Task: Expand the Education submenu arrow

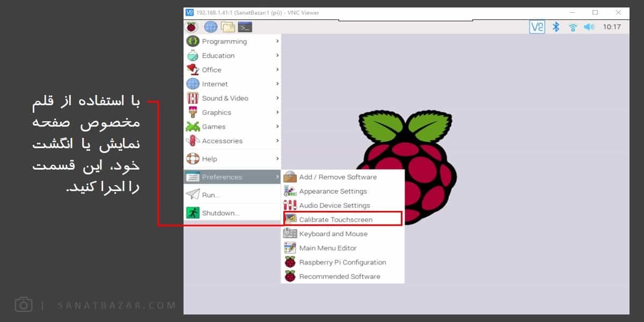Action: (277, 56)
